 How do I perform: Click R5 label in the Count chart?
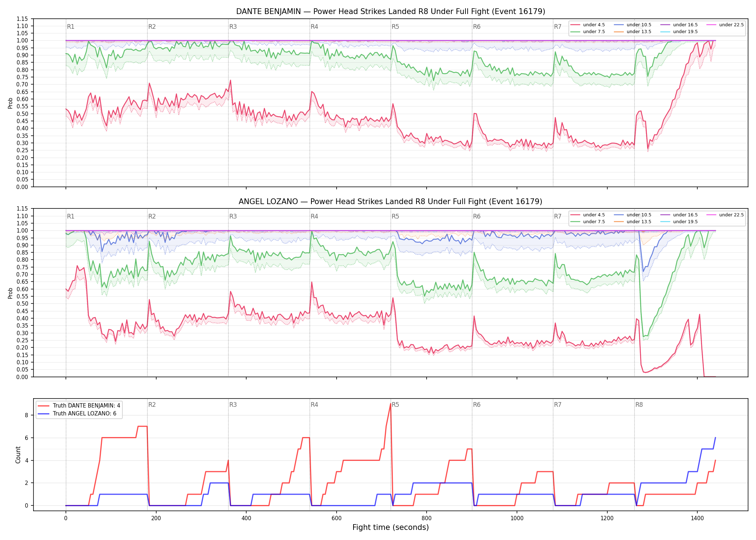point(395,405)
